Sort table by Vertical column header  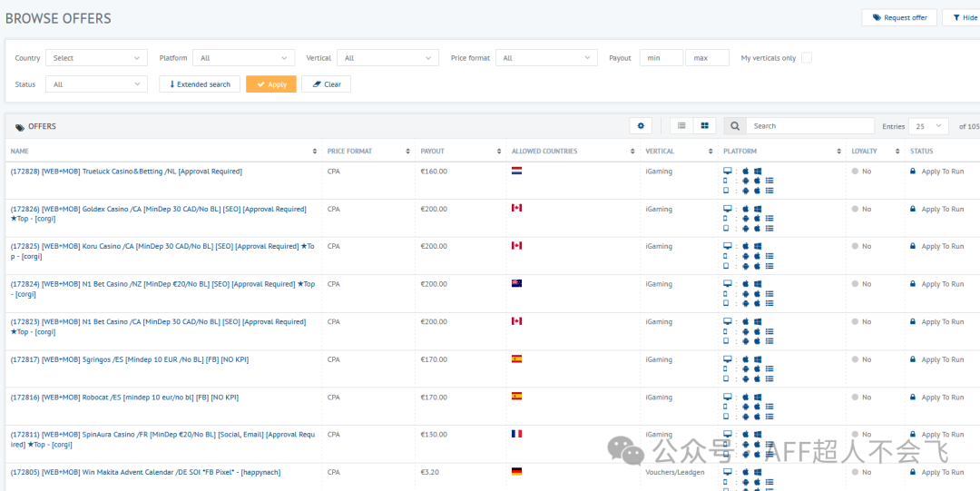coord(660,152)
